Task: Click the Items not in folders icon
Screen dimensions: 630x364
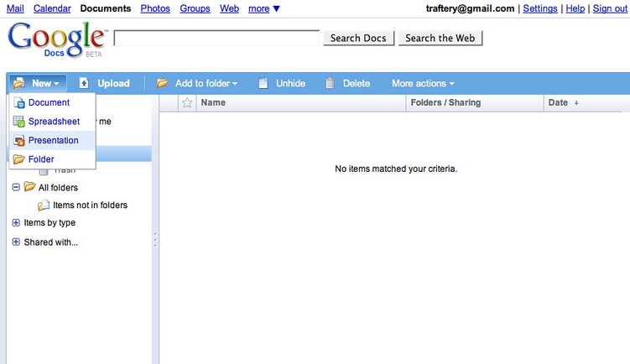Action: (x=44, y=205)
